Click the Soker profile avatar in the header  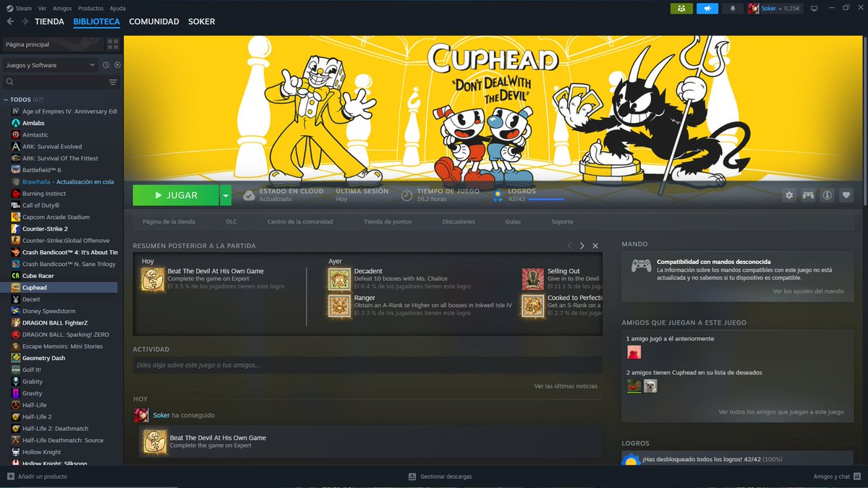(x=754, y=8)
